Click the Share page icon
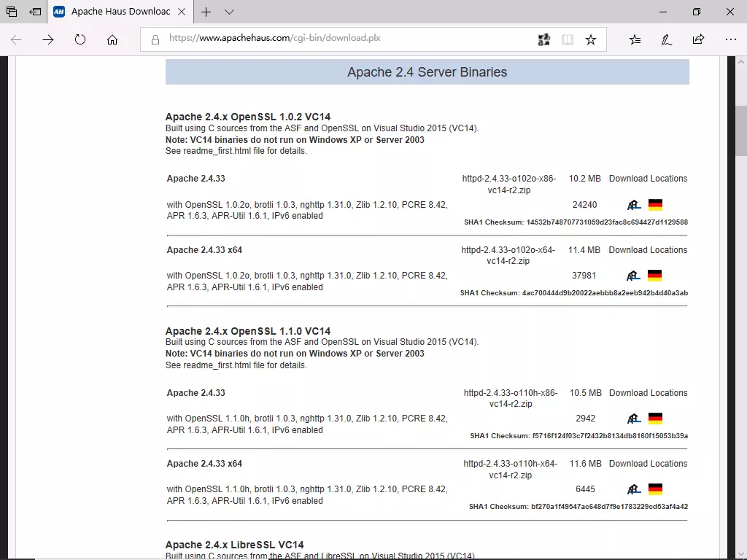Screen dimensions: 747x560 point(698,39)
